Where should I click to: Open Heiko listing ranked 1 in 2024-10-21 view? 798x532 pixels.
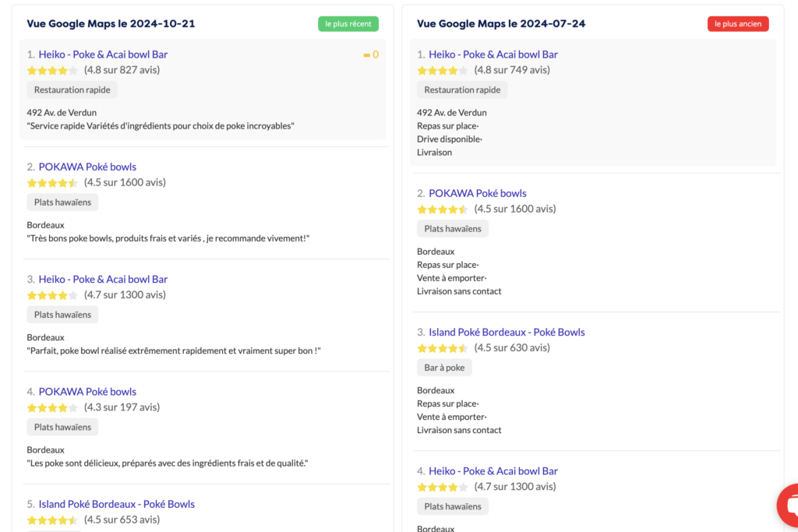103,55
